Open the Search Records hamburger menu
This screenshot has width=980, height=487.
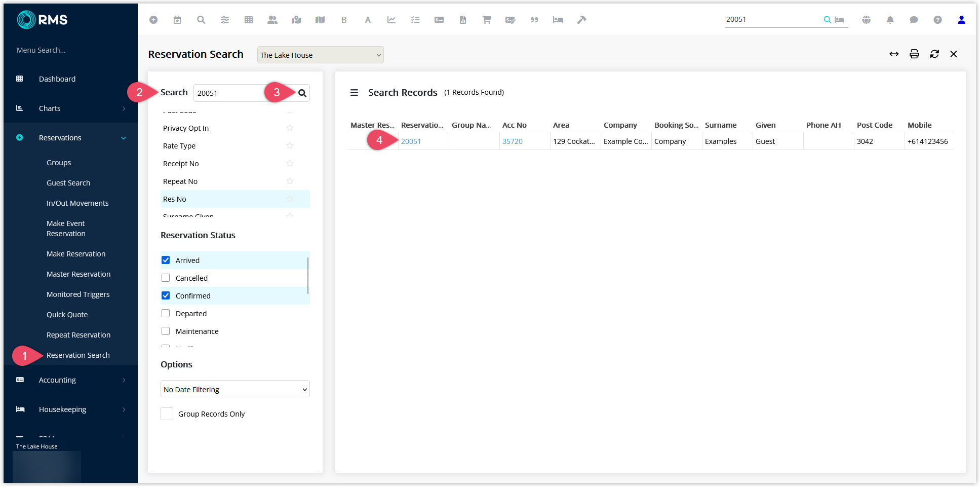(x=354, y=93)
